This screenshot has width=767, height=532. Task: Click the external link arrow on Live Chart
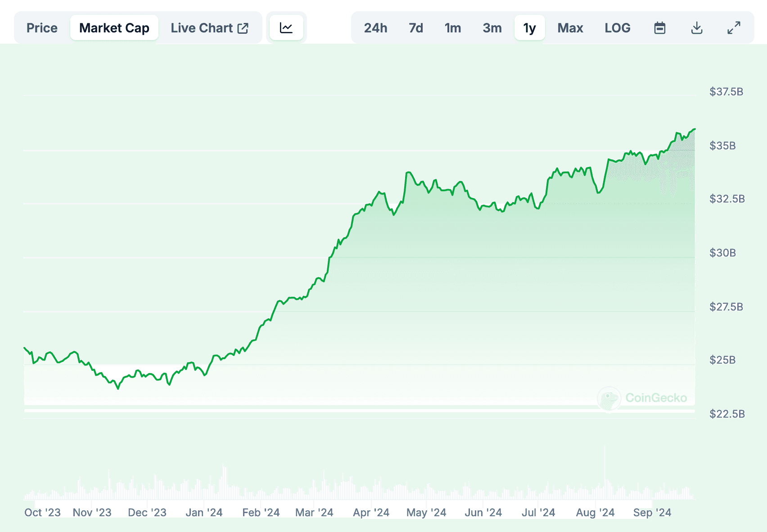[243, 28]
